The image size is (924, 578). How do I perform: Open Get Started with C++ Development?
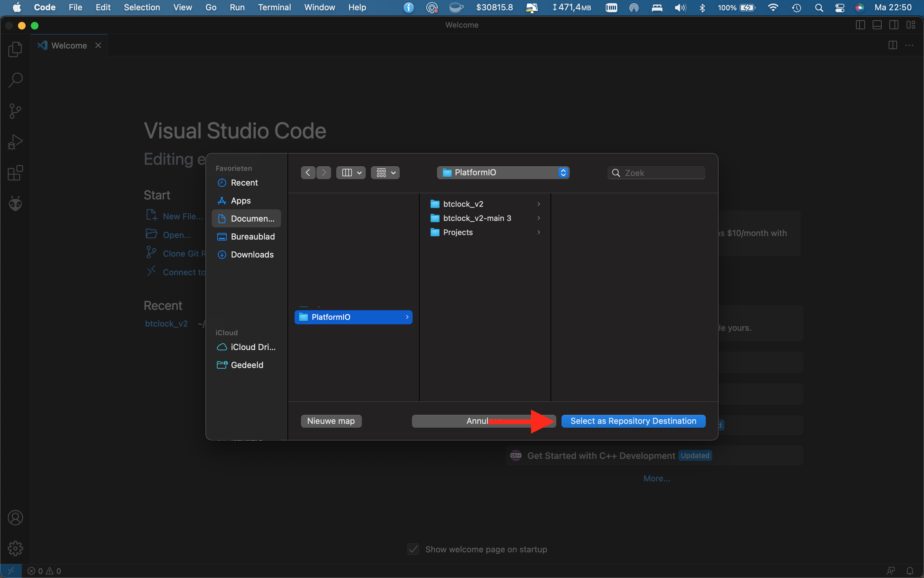pos(654,456)
